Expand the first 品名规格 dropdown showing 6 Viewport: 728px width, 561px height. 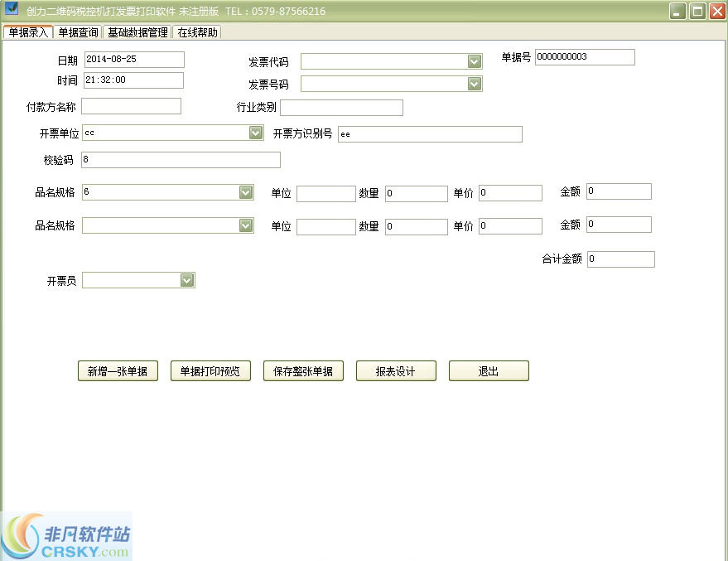click(x=246, y=191)
